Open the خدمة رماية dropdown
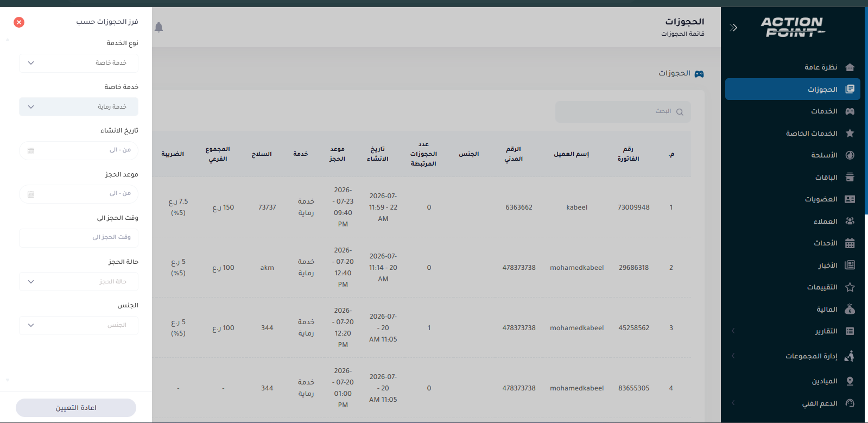This screenshot has height=423, width=868. pyautogui.click(x=79, y=107)
